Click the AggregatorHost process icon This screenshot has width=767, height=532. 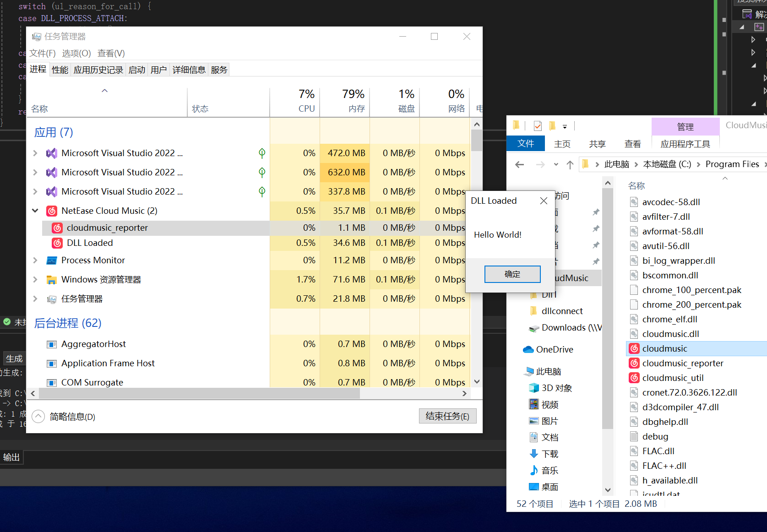coord(52,344)
